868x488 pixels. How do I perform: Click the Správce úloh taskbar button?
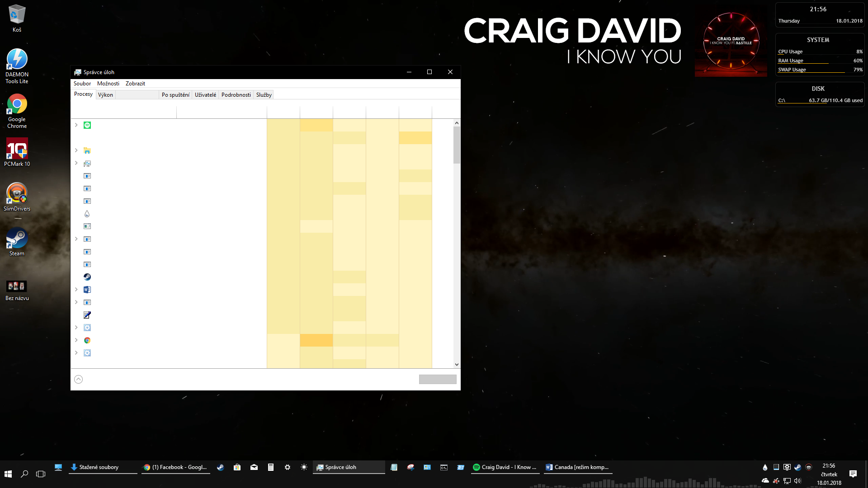(x=349, y=467)
